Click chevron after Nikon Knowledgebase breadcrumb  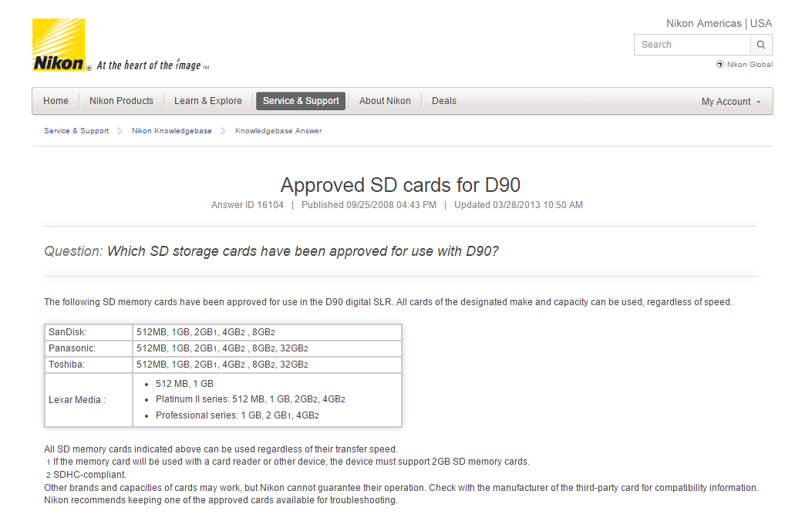click(223, 131)
